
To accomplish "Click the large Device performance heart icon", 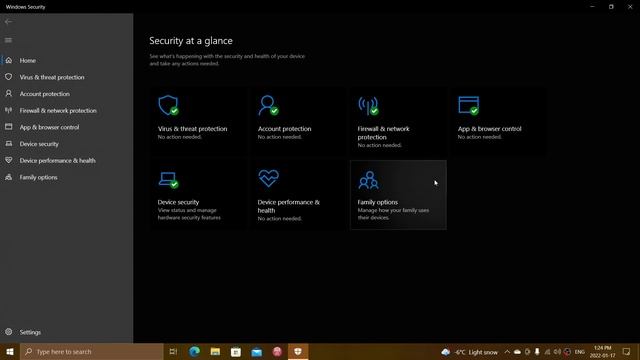I will coord(269,178).
